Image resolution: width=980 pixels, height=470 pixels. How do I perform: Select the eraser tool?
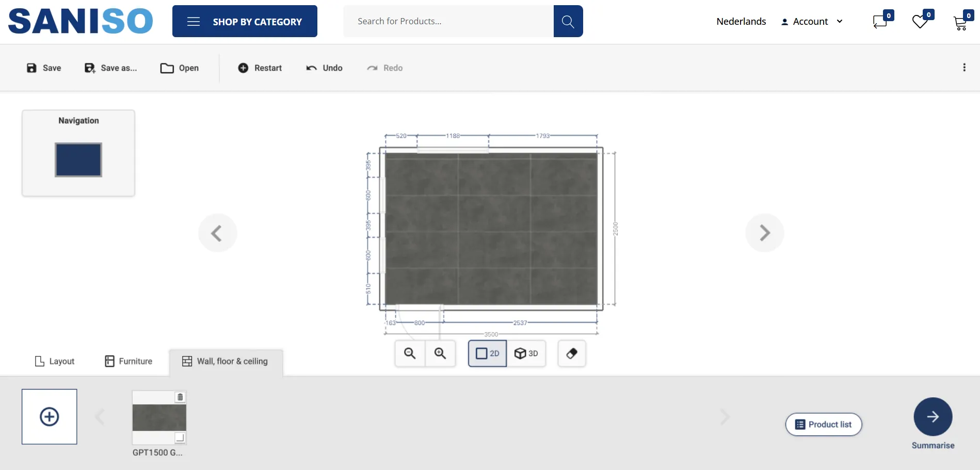[x=572, y=353]
